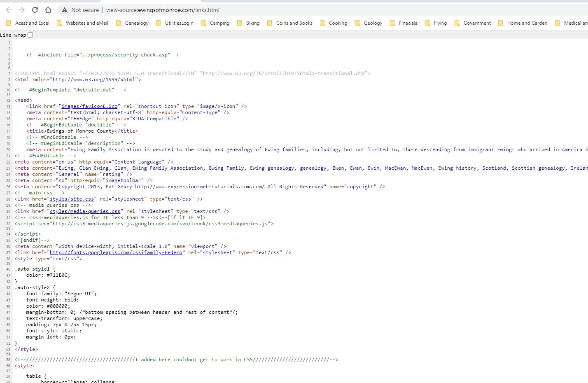Open the Flying bookmarks menu
This screenshot has width=588, height=383.
(x=436, y=23)
